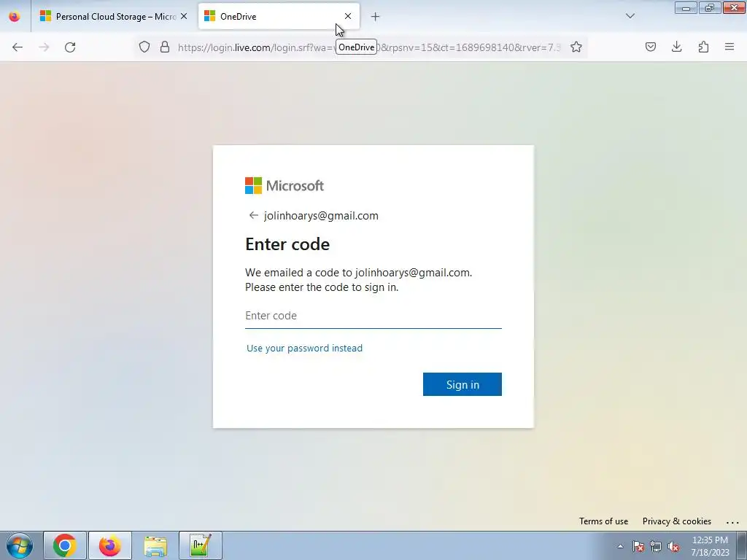Click the padlock site security icon

[165, 47]
